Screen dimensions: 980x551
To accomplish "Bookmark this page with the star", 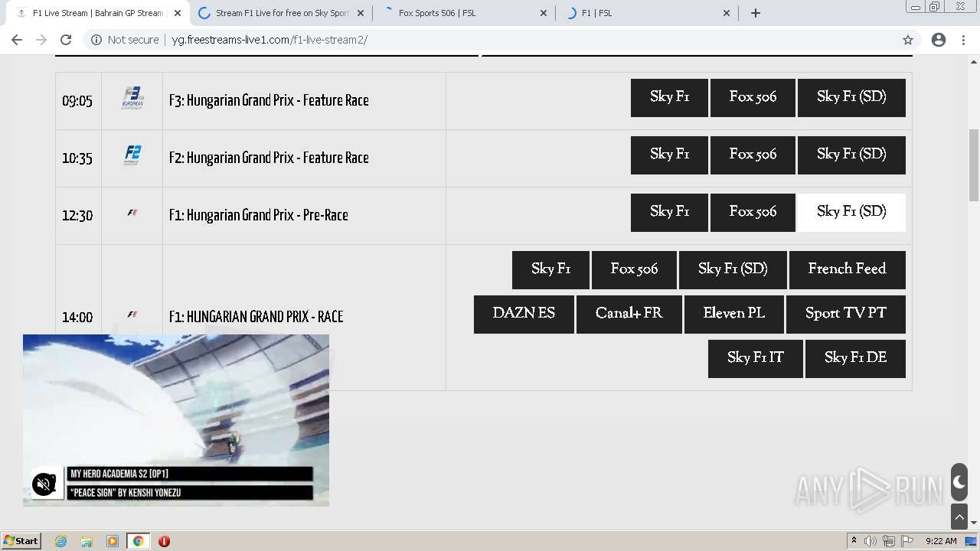I will point(908,40).
